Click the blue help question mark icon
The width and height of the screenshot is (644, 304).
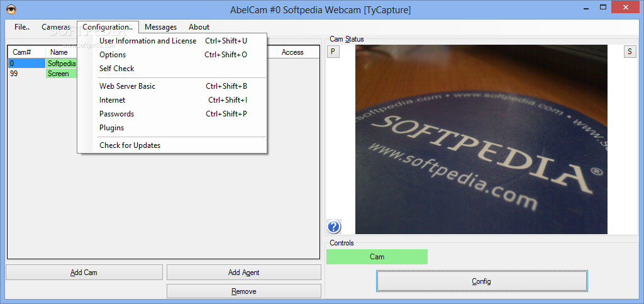pyautogui.click(x=334, y=227)
